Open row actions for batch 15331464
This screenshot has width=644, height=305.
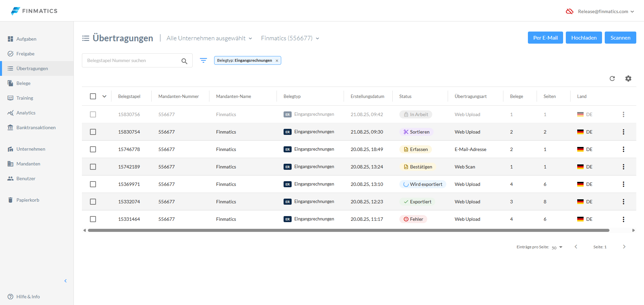[624, 219]
